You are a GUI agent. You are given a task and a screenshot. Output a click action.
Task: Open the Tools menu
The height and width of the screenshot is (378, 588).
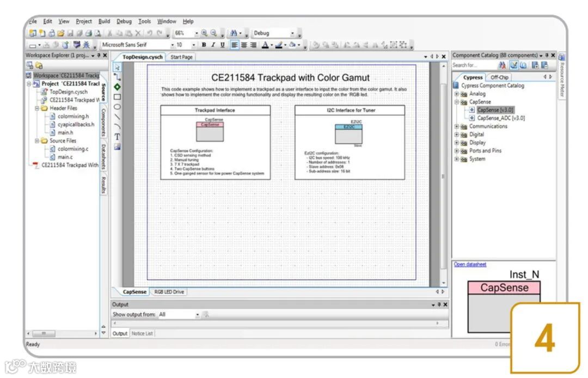[144, 21]
